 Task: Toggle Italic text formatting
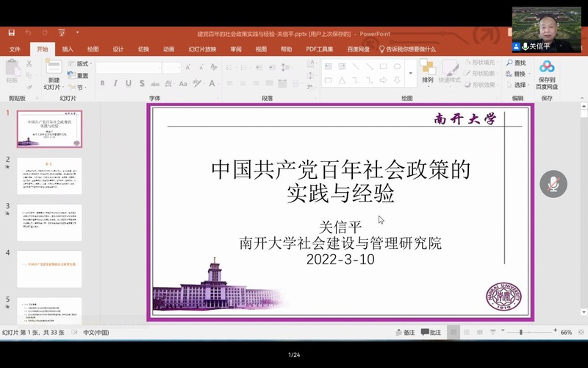pos(115,83)
